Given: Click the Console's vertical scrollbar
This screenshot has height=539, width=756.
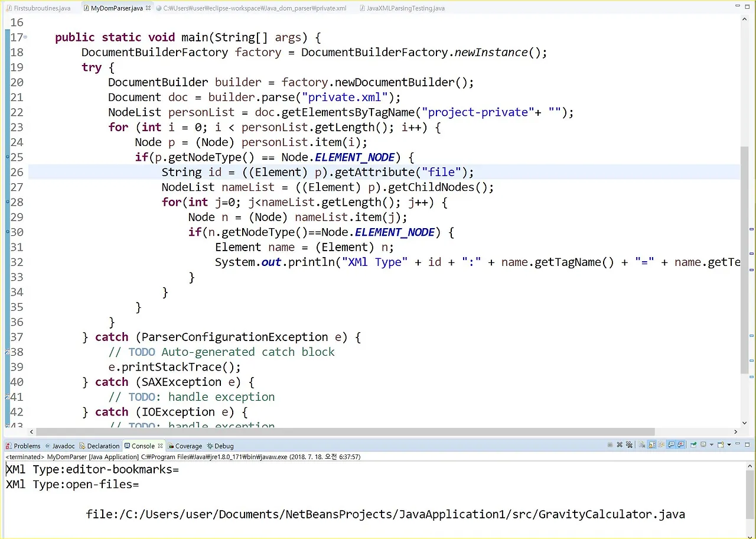Looking at the screenshot, I should 750,500.
